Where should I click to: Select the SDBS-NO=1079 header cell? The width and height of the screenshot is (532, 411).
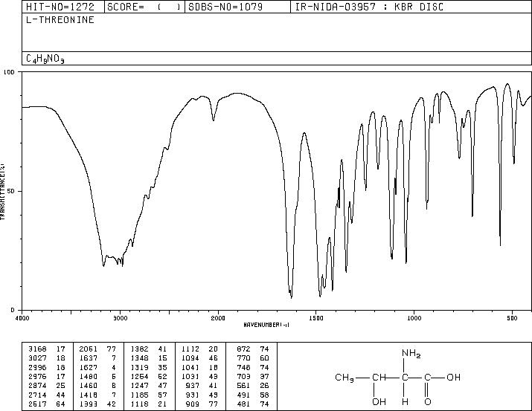[x=225, y=7]
